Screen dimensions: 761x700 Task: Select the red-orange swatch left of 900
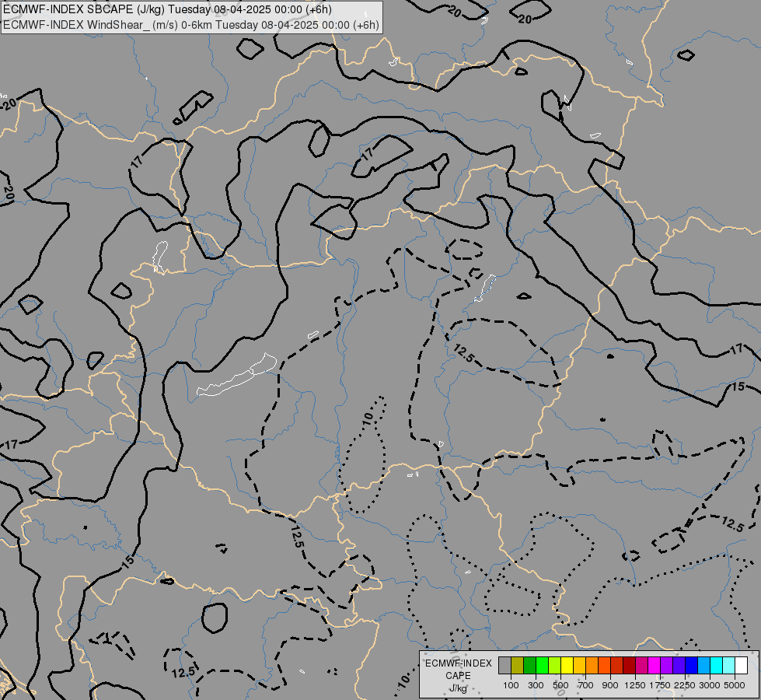(604, 665)
